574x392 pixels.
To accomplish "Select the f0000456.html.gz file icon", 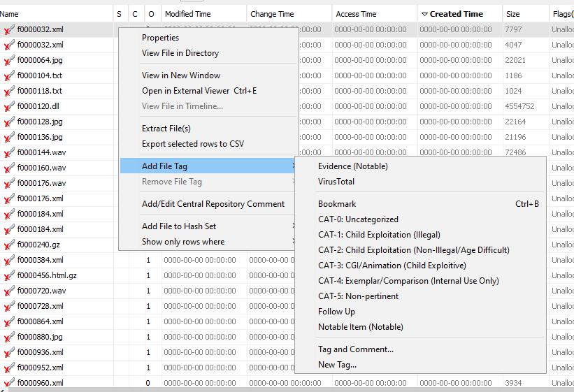I will coord(9,275).
